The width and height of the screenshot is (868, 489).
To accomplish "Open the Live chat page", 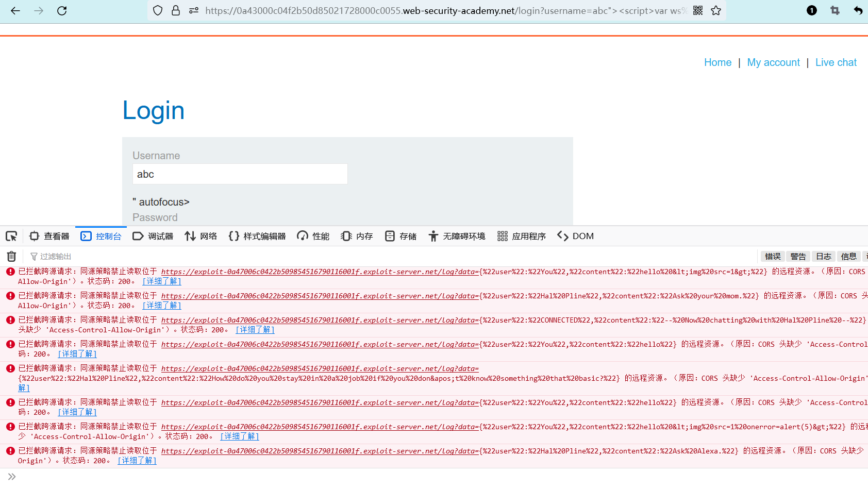I will click(x=836, y=62).
